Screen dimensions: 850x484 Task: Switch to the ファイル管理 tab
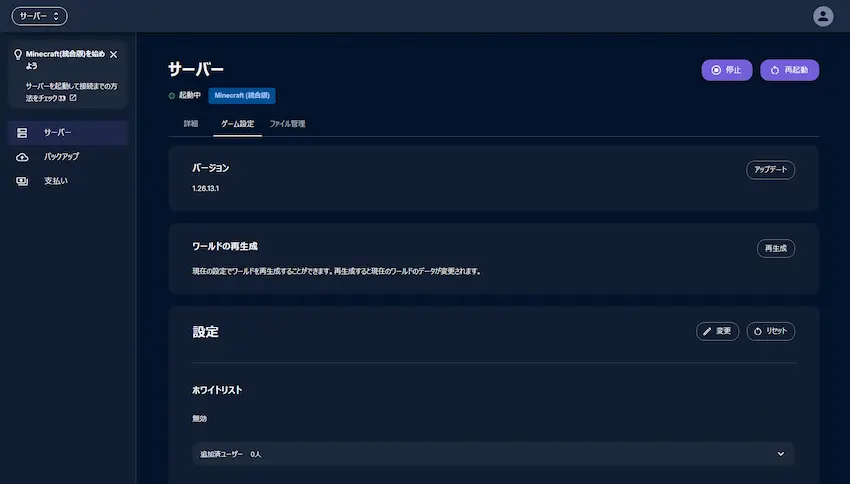click(x=287, y=124)
